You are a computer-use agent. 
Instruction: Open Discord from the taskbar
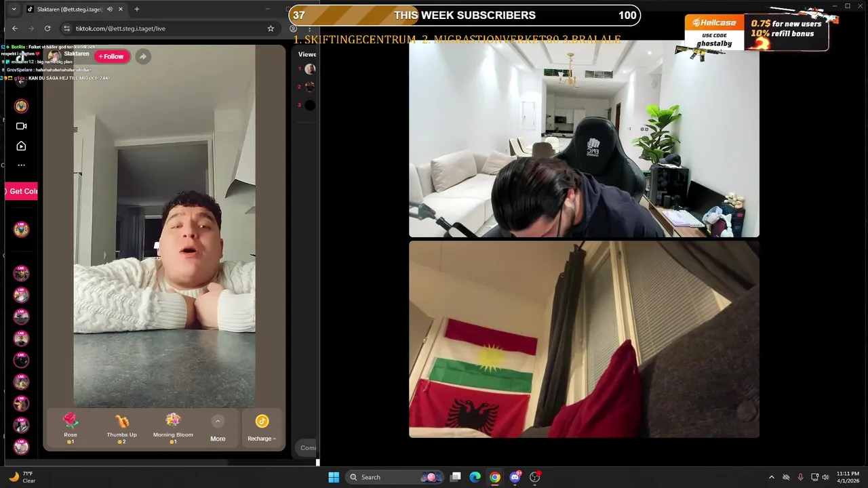pyautogui.click(x=515, y=477)
